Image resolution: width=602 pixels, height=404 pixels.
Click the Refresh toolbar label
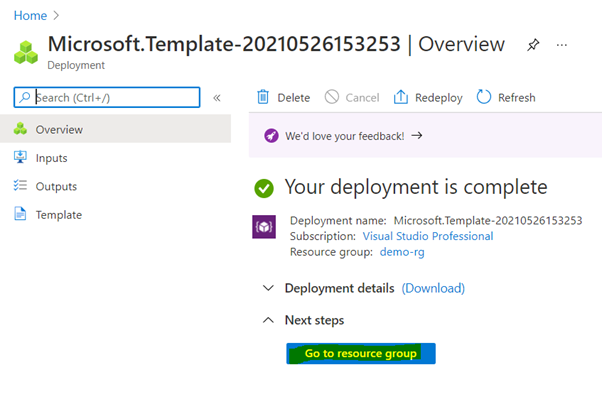516,98
